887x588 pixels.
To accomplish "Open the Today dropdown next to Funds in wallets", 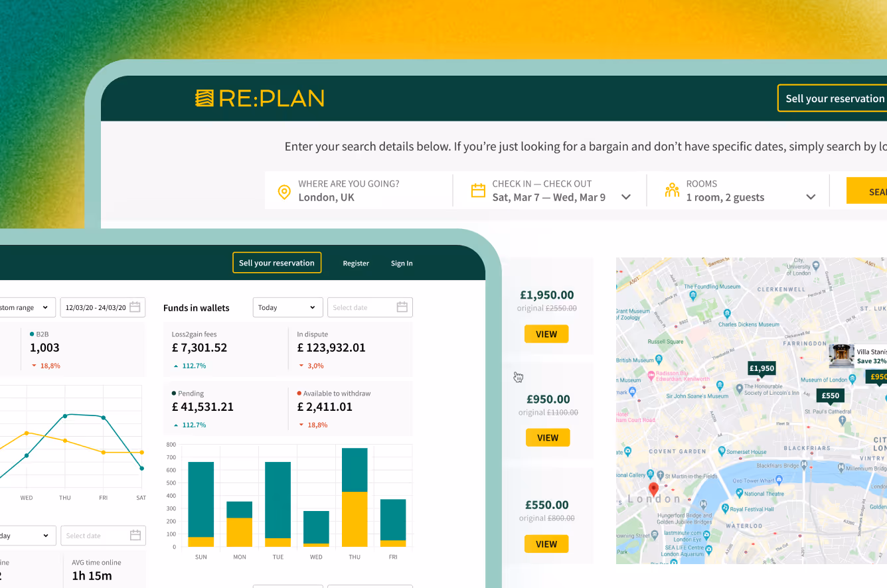I will (288, 307).
